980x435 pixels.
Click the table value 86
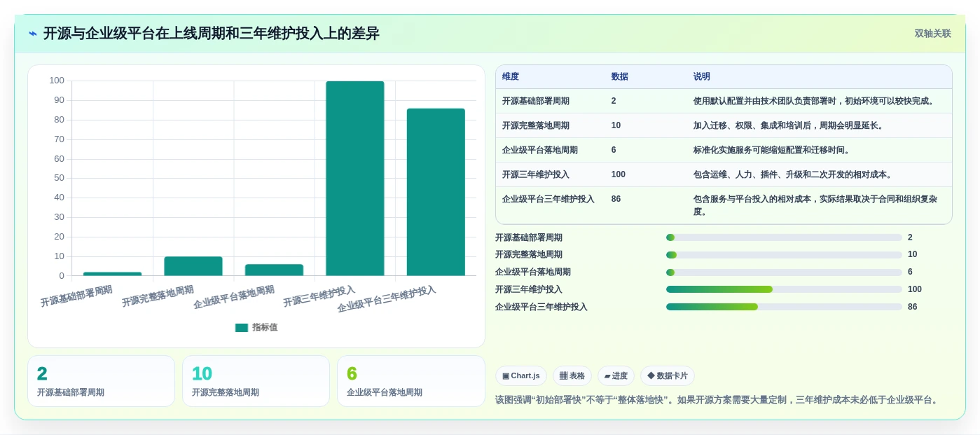click(616, 199)
